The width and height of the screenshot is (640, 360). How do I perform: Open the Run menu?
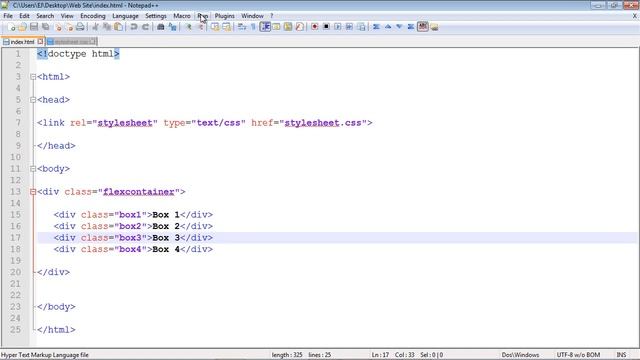[x=202, y=16]
